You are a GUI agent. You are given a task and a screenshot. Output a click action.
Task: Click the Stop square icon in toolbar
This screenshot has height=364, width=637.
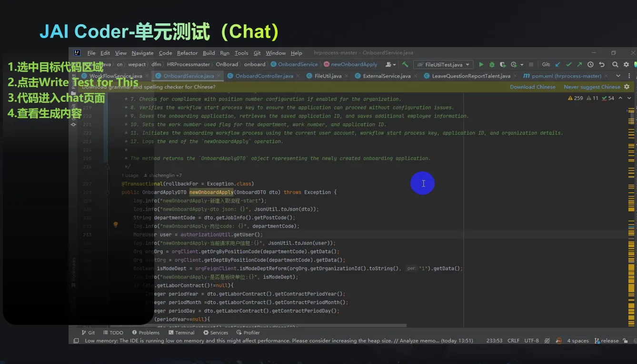[x=531, y=64]
